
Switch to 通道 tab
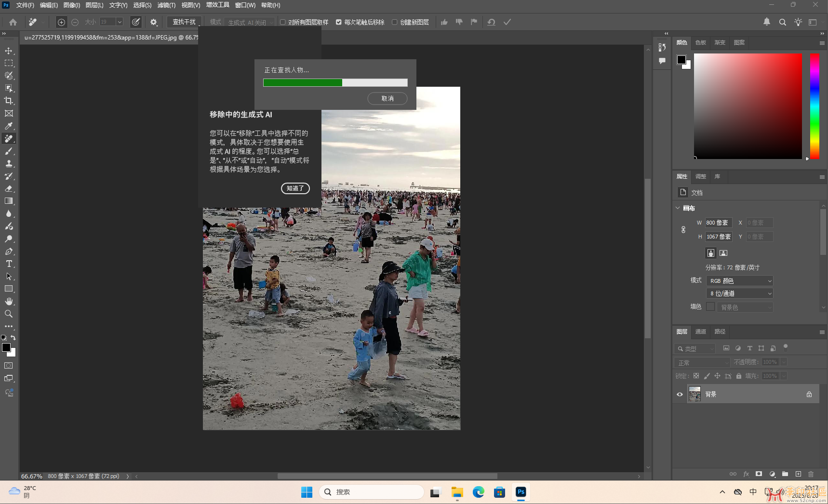tap(701, 332)
